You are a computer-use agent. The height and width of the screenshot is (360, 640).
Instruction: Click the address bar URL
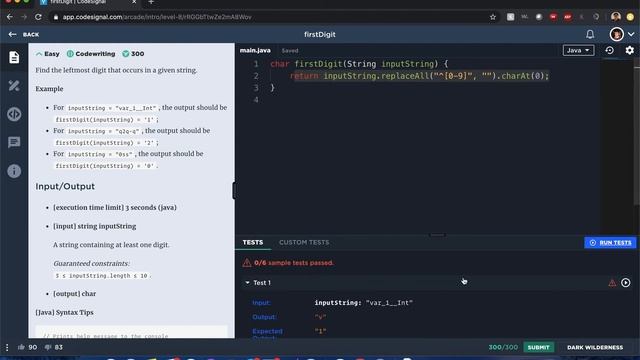click(x=157, y=17)
